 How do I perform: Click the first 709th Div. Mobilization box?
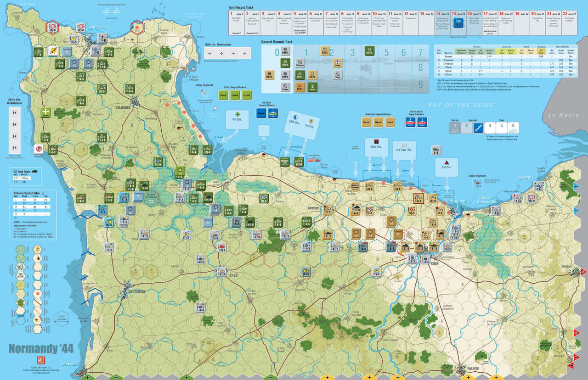[x=209, y=54]
